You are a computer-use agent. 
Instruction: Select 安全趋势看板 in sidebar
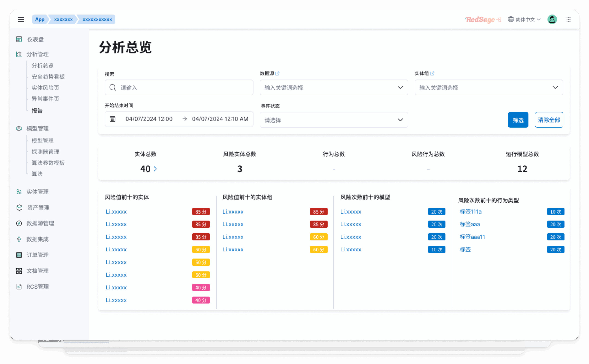tap(48, 77)
